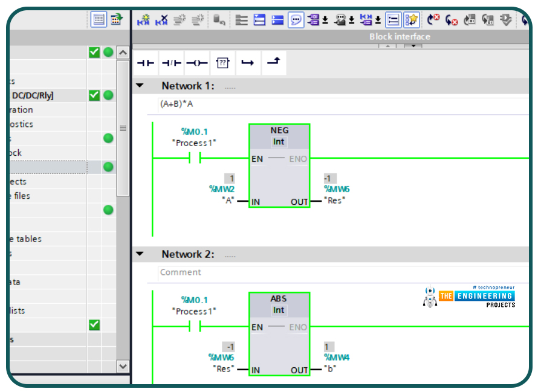Image resolution: width=538 pixels, height=392 pixels.
Task: Select the Network 1 title
Action: tap(187, 86)
